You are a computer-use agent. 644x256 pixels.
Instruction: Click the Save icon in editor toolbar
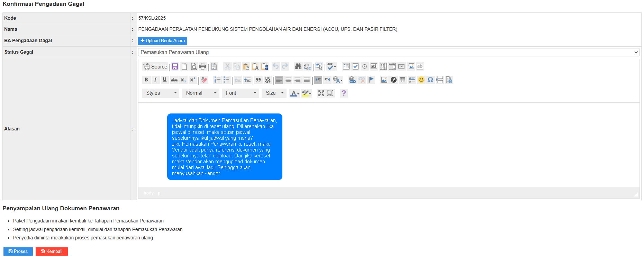pyautogui.click(x=175, y=66)
